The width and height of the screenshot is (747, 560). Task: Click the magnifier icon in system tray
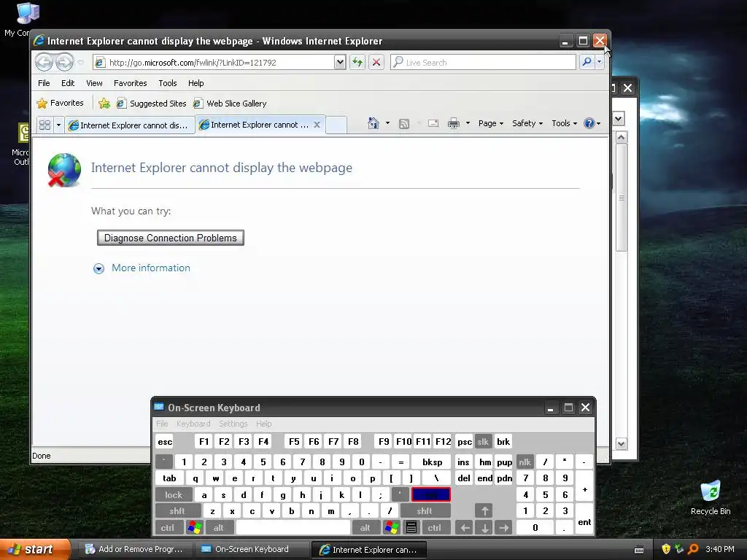(x=693, y=549)
